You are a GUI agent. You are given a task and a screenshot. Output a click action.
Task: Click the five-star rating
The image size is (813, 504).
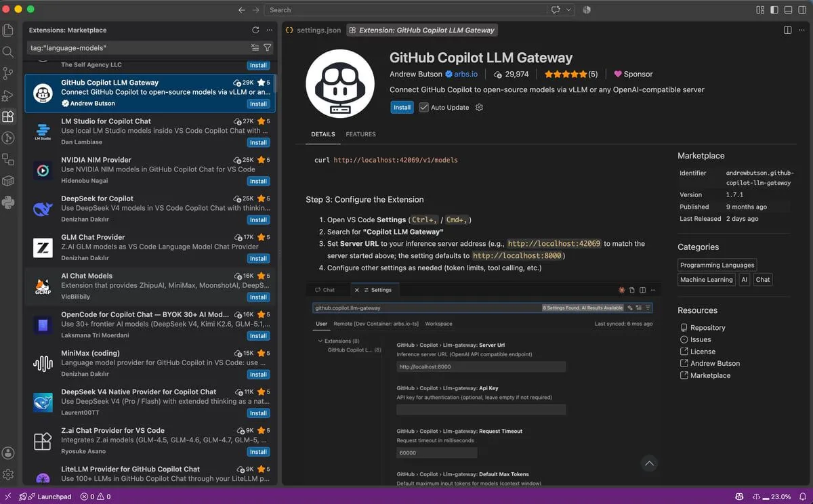click(570, 74)
